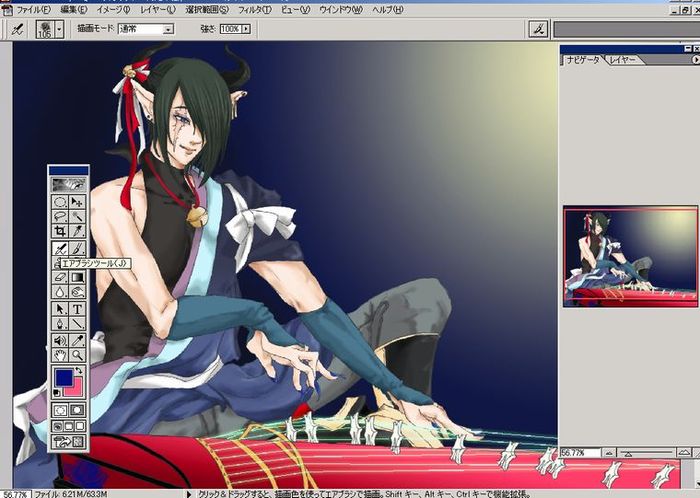Open the 描画モード 通常 dropdown
The image size is (700, 498).
(168, 29)
